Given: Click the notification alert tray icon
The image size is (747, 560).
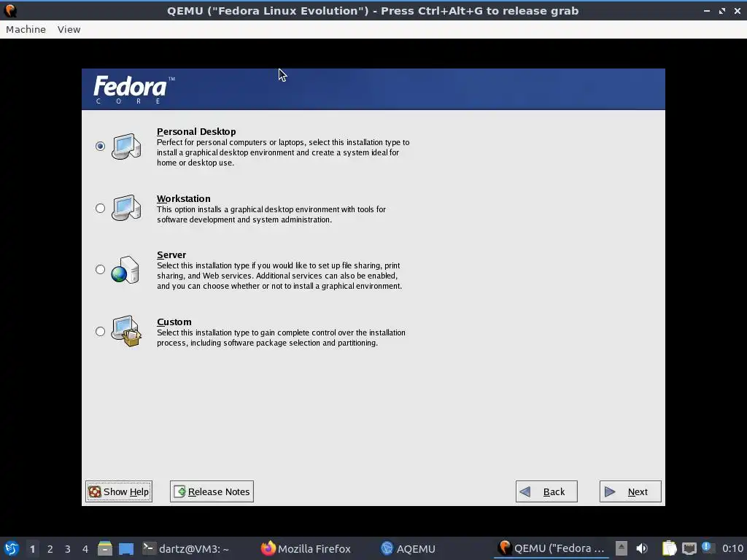Looking at the screenshot, I should (x=708, y=548).
